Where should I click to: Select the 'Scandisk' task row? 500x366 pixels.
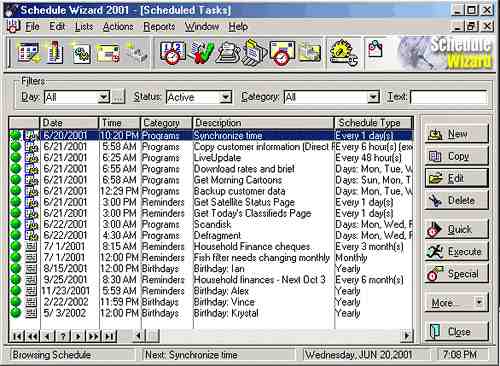[x=211, y=224]
